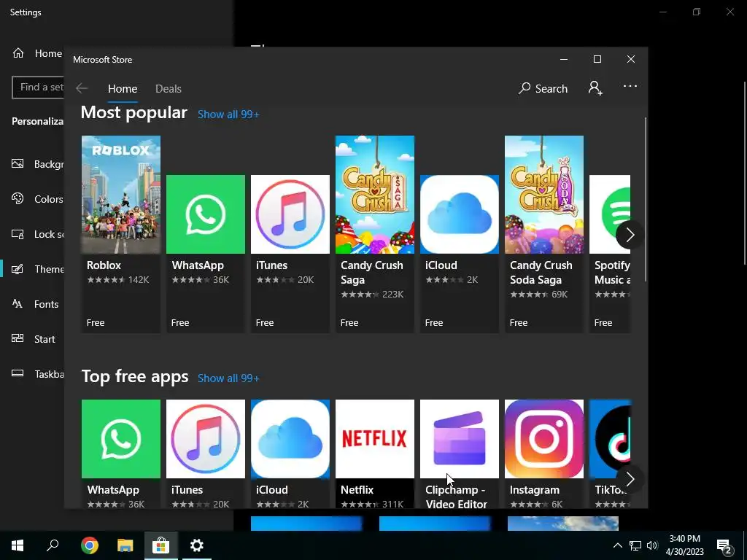The width and height of the screenshot is (747, 560).
Task: Open the Netflix app tile
Action: 375,454
